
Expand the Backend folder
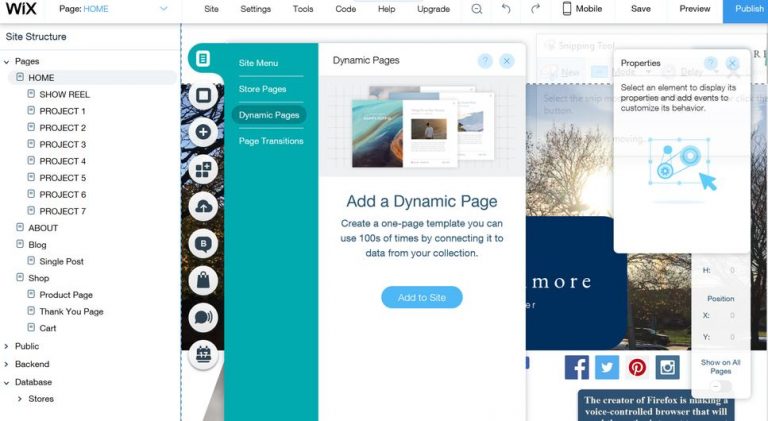pyautogui.click(x=6, y=364)
